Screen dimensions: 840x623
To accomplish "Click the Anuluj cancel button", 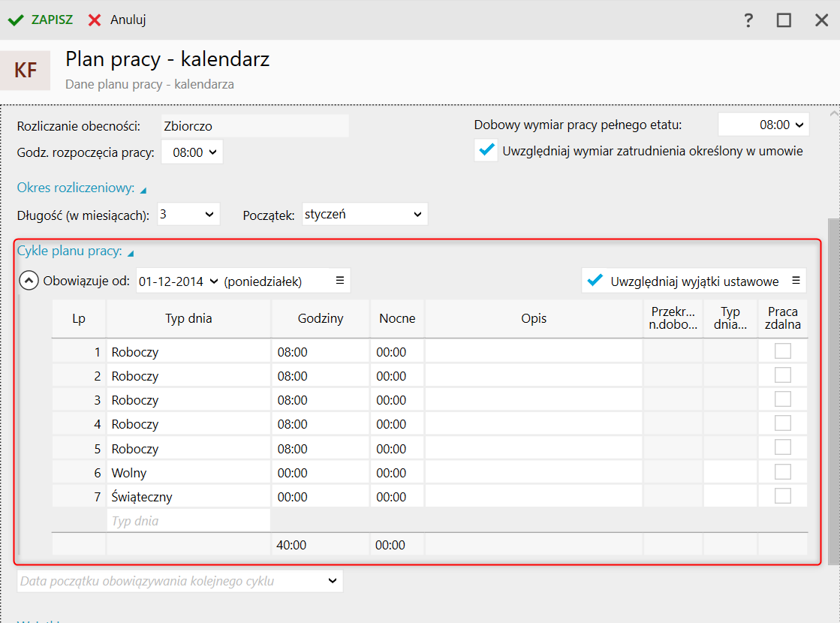I will pyautogui.click(x=117, y=20).
